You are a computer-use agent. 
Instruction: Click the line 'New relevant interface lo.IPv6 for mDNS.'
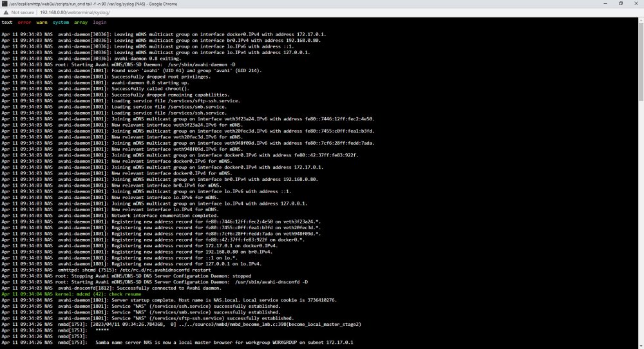(110, 198)
